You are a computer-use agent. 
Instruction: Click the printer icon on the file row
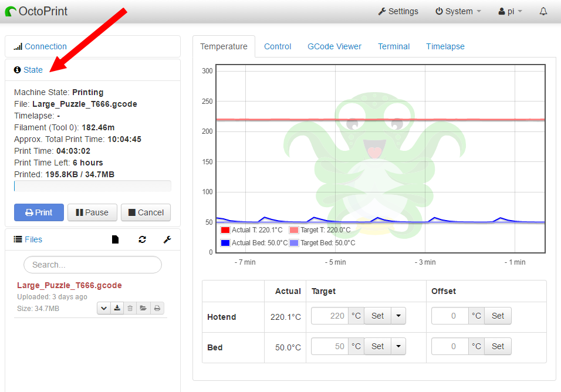pyautogui.click(x=157, y=308)
